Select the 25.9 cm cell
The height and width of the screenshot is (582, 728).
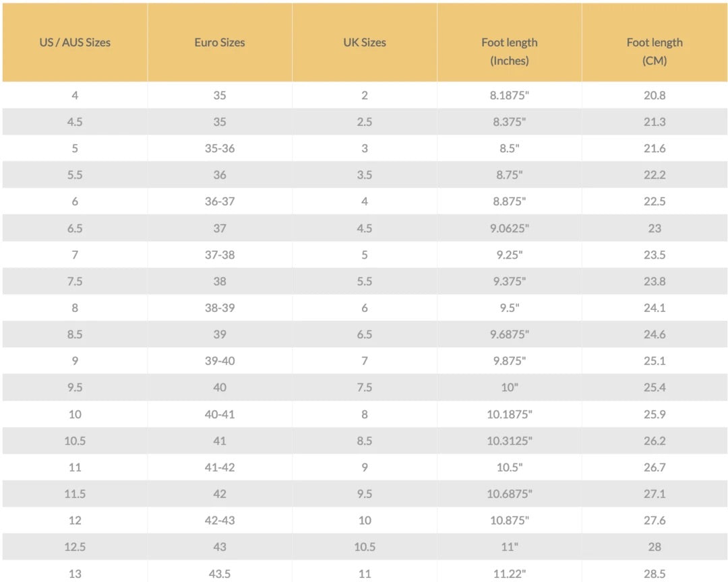[x=655, y=414]
